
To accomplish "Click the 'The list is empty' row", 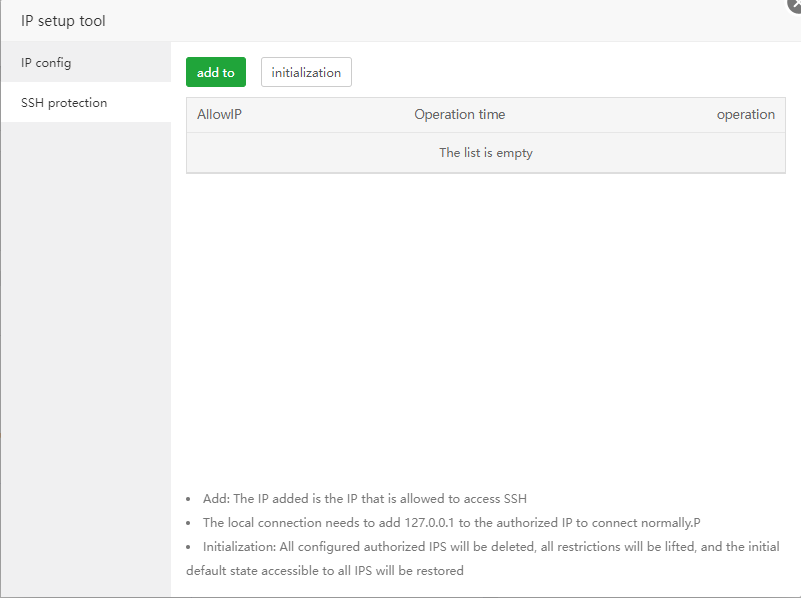I will 486,153.
